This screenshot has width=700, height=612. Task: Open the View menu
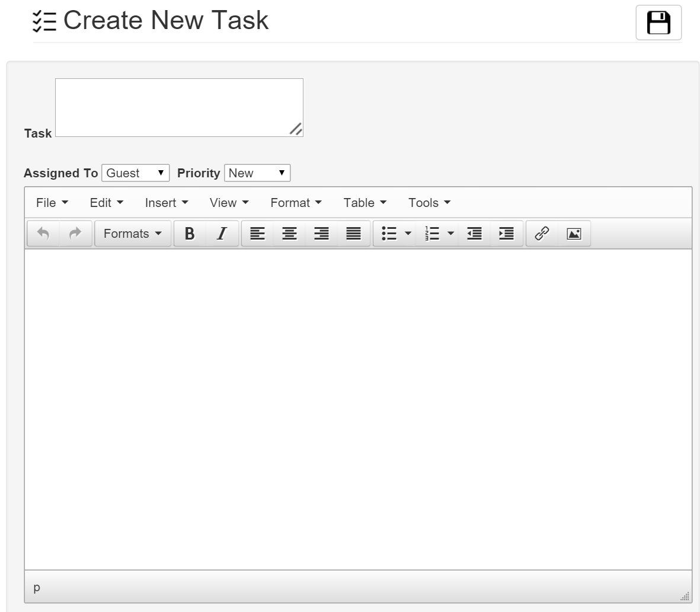pyautogui.click(x=229, y=203)
